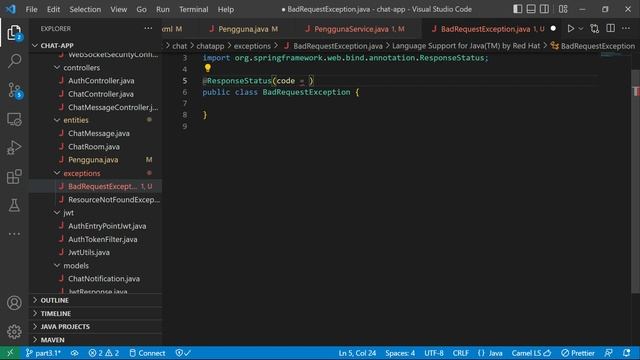Open the Ln 5, Col 24 position

point(357,353)
